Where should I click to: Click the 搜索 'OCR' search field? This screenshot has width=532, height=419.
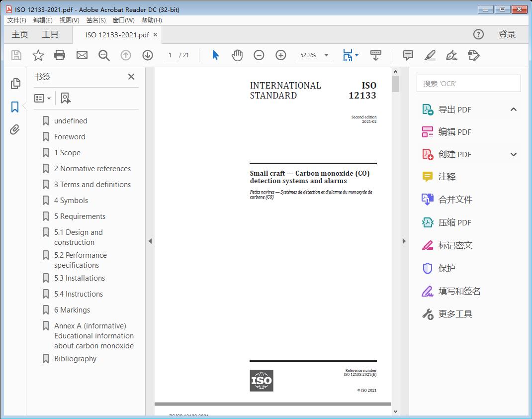click(468, 84)
